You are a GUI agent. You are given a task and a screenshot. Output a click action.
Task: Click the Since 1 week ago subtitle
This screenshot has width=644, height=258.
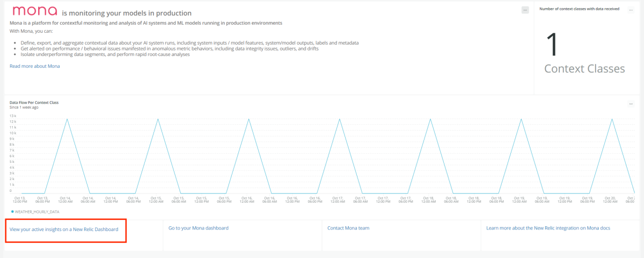24,107
